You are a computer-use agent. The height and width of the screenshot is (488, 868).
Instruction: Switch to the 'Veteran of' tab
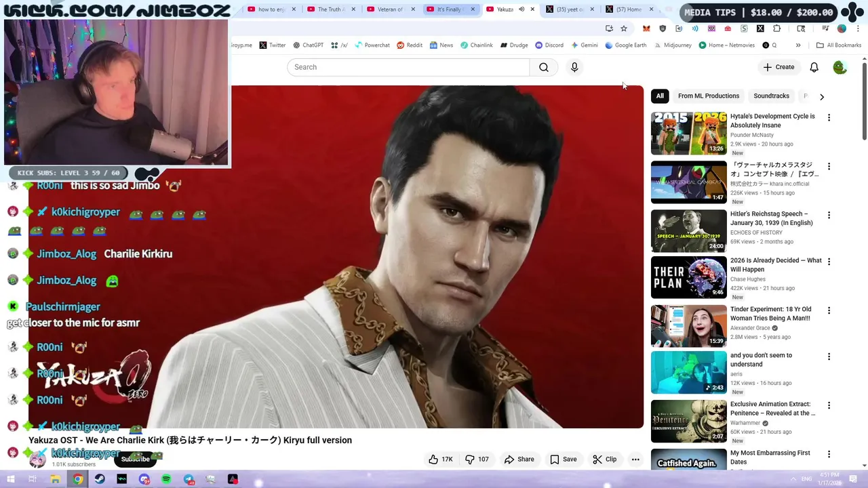coord(391,9)
